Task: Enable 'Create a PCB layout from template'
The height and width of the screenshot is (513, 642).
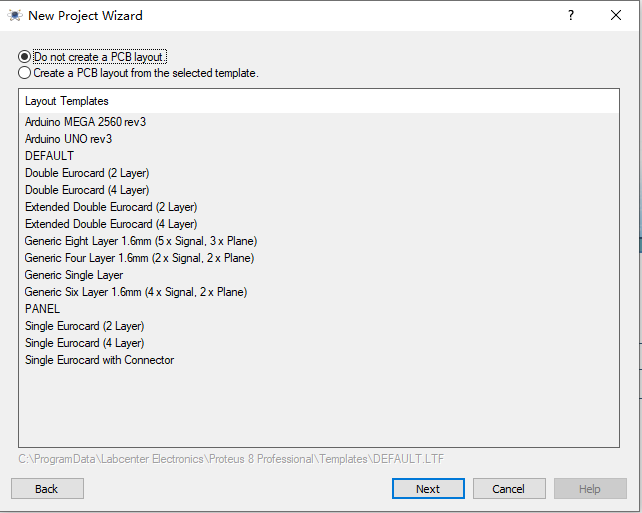Action: [25, 73]
